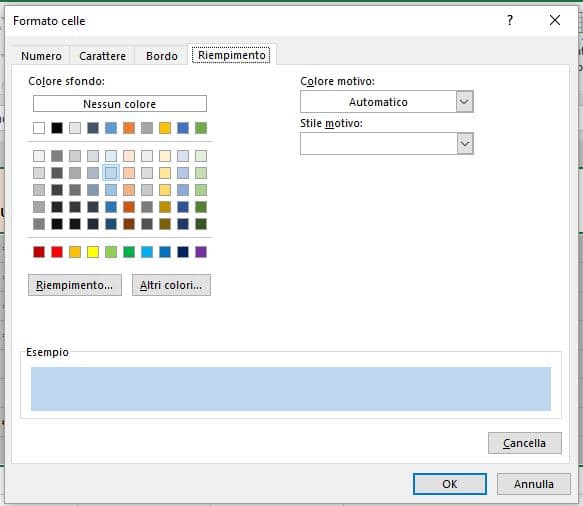This screenshot has width=583, height=506.
Task: Pick purple standard color swatch
Action: pos(201,252)
